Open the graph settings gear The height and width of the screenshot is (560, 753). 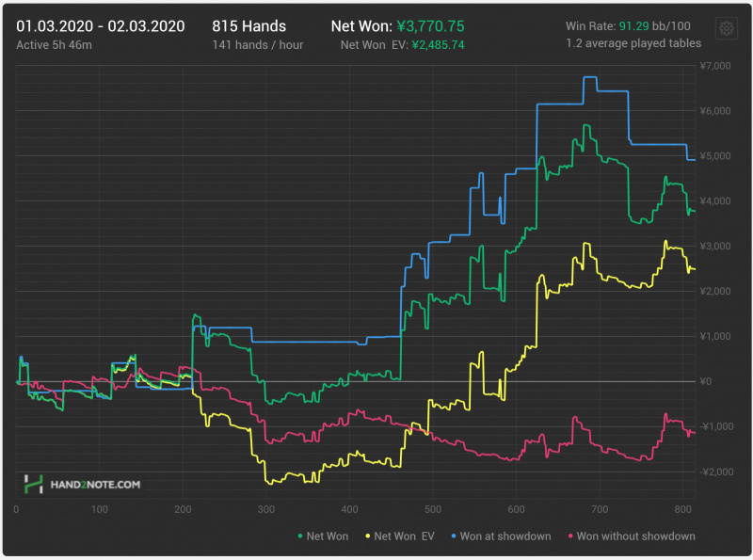pos(726,28)
